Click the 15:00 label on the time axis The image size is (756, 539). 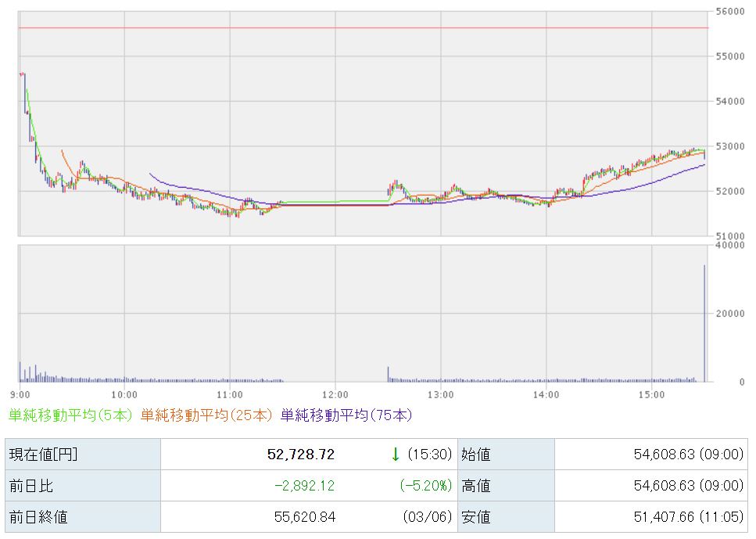(651, 393)
